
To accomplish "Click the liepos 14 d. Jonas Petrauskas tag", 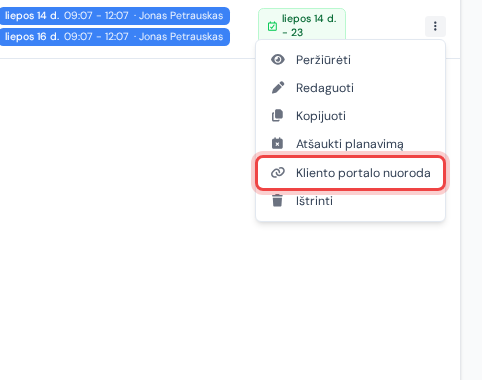I will tap(114, 16).
